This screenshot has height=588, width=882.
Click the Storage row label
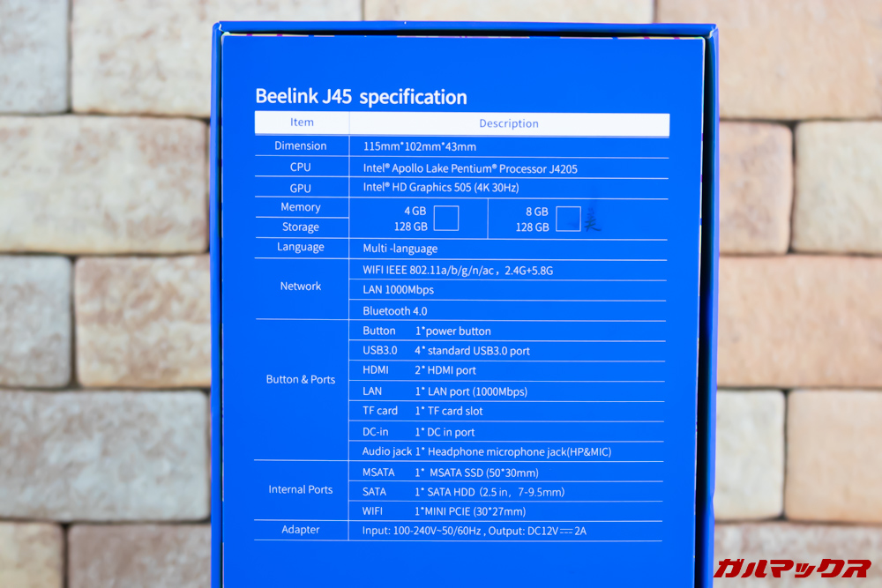coord(301,227)
